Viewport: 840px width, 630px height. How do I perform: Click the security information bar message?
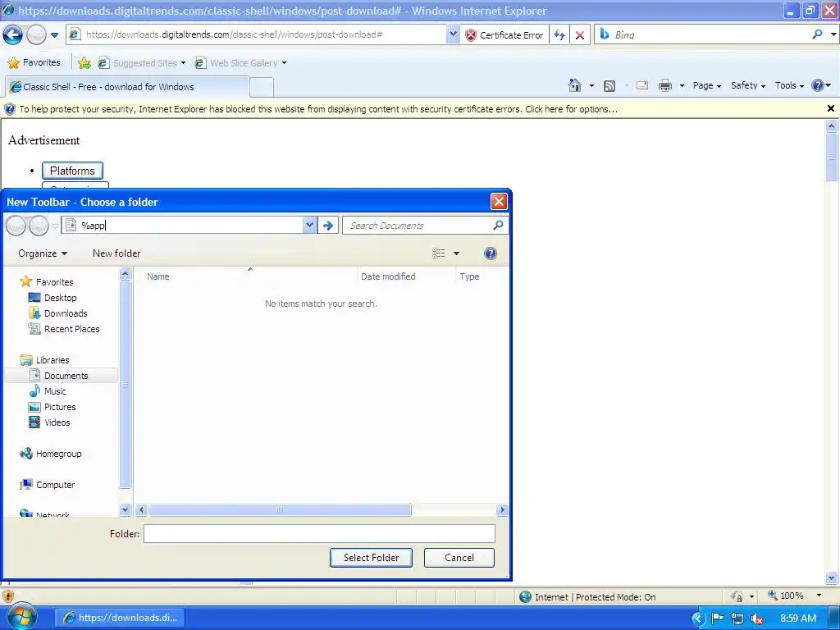click(x=318, y=109)
